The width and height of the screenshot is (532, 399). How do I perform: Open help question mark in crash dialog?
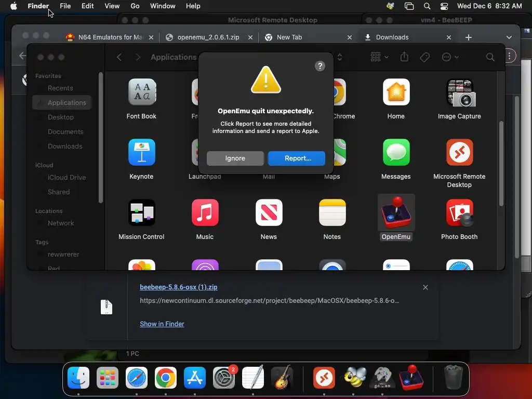[x=320, y=66]
